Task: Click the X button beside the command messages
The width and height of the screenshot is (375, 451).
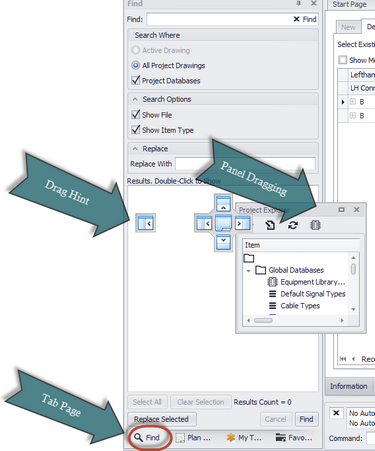Action: [336, 413]
